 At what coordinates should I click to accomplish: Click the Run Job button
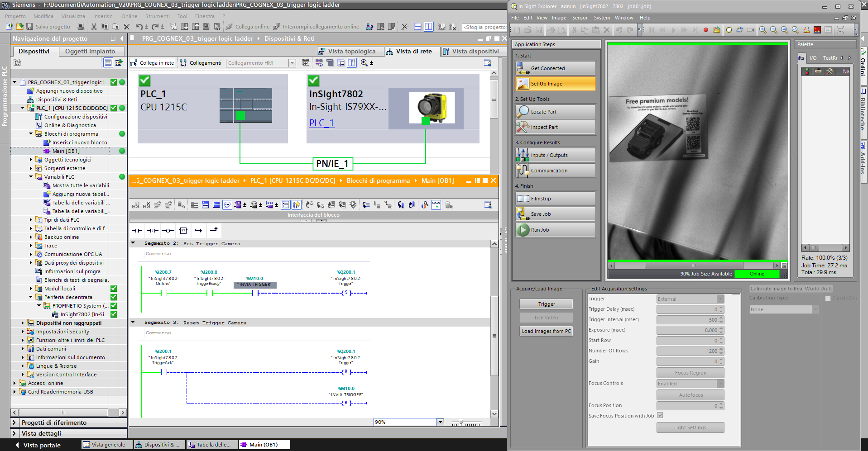[x=555, y=230]
